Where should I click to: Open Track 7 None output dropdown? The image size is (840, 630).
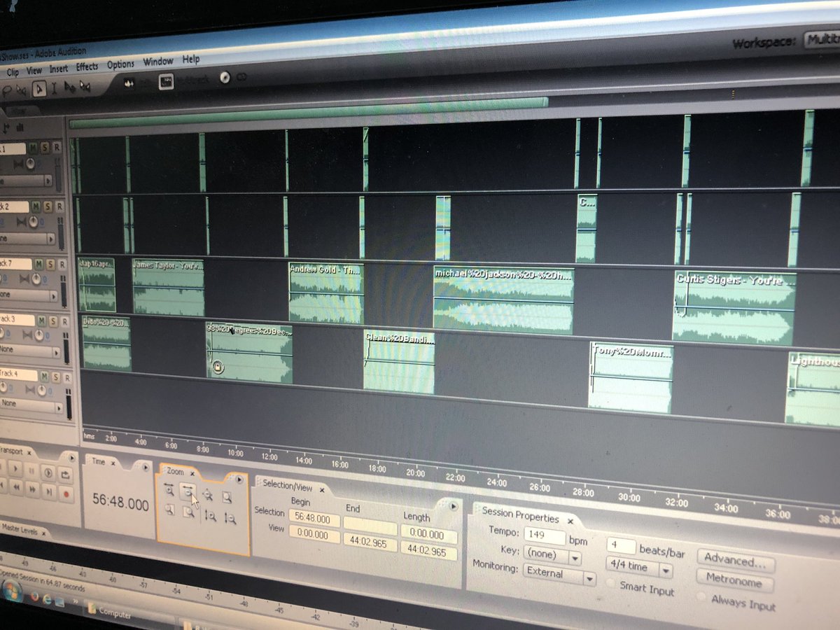[x=53, y=296]
